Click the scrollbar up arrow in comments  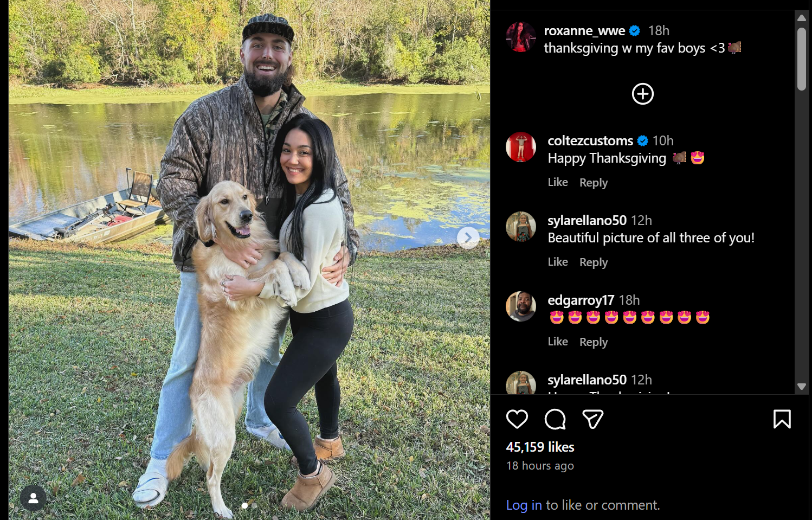coord(802,18)
